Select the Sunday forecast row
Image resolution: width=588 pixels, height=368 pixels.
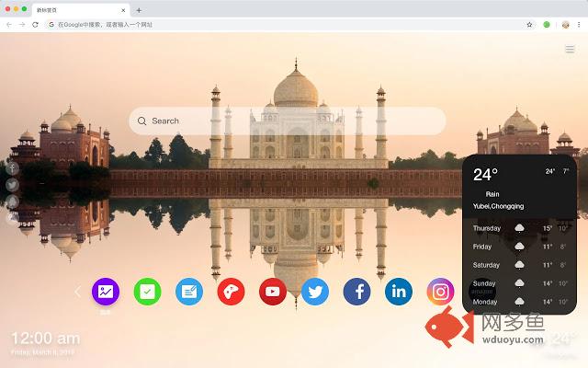(x=520, y=283)
